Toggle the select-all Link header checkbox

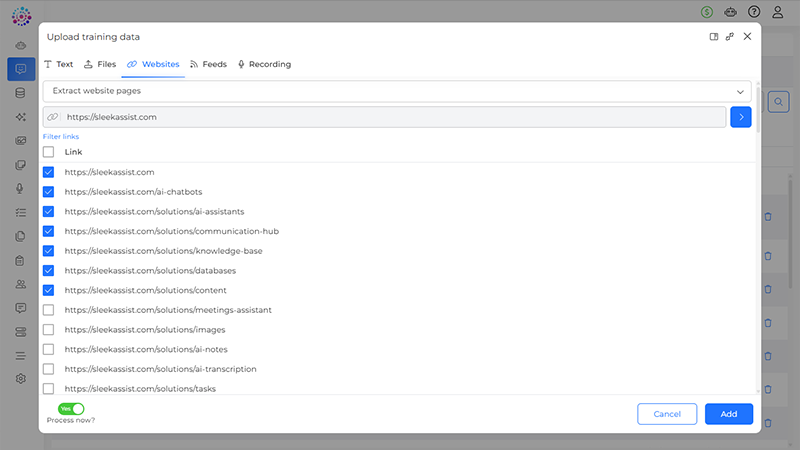click(x=49, y=152)
